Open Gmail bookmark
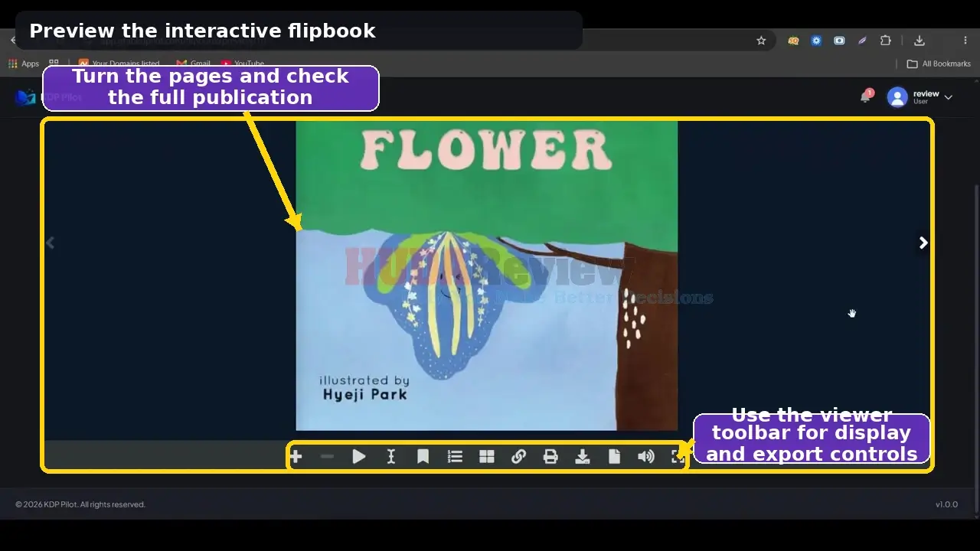The image size is (980, 551). [193, 64]
